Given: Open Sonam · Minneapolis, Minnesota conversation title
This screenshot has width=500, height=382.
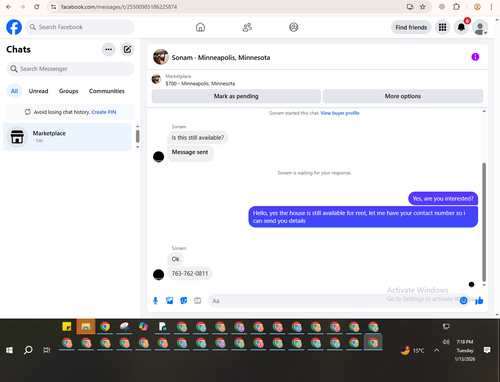Looking at the screenshot, I should tap(221, 58).
